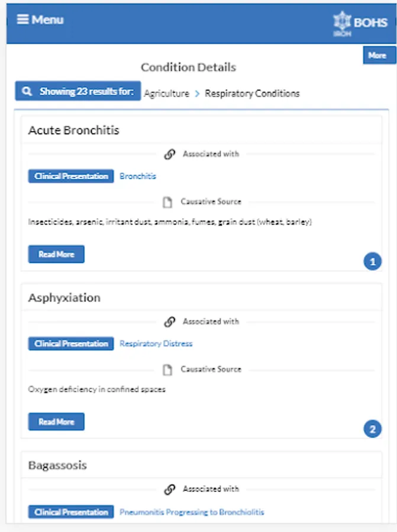397x532 pixels.
Task: Click the document icon beside first Causative Source
Action: [168, 202]
